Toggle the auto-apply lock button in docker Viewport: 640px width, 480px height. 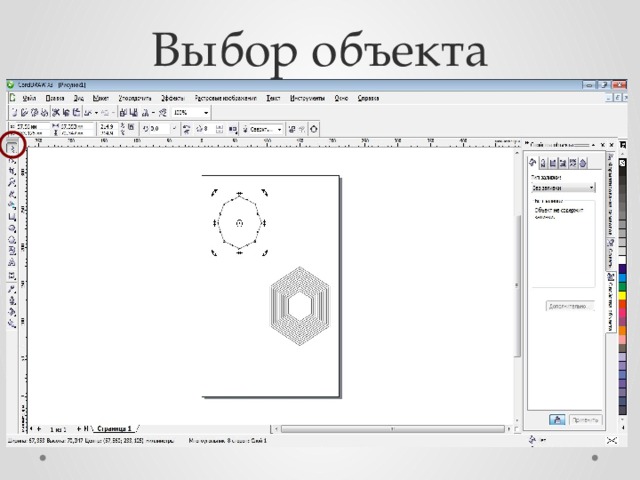(x=557, y=420)
